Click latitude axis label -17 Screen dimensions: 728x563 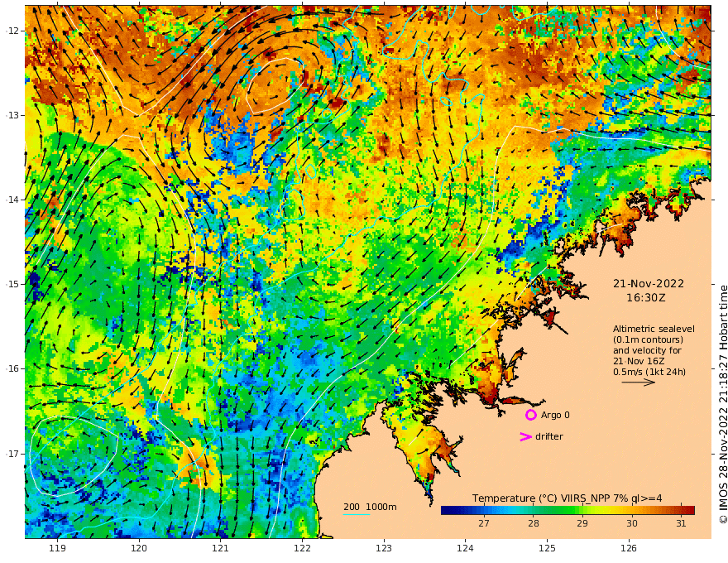(x=12, y=454)
